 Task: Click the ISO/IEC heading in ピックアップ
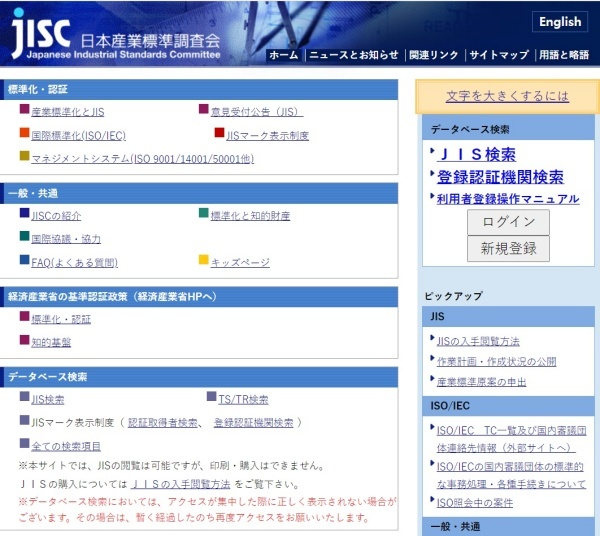pos(508,406)
